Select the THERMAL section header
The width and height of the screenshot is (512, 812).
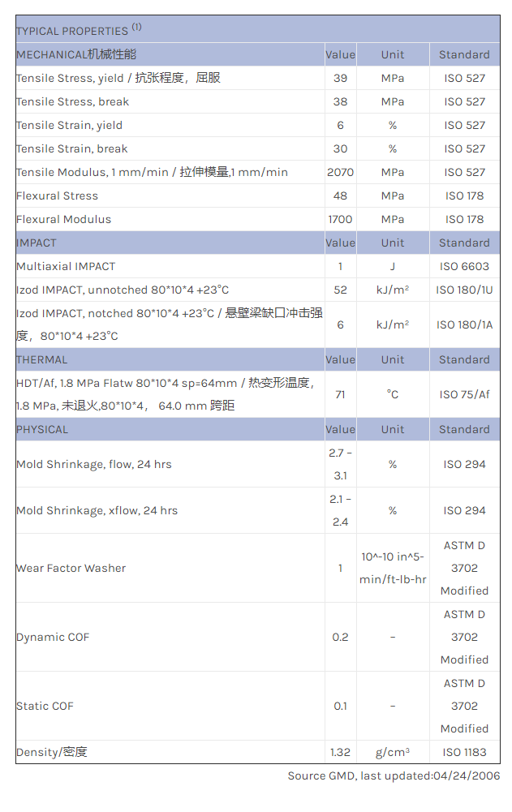pyautogui.click(x=42, y=359)
